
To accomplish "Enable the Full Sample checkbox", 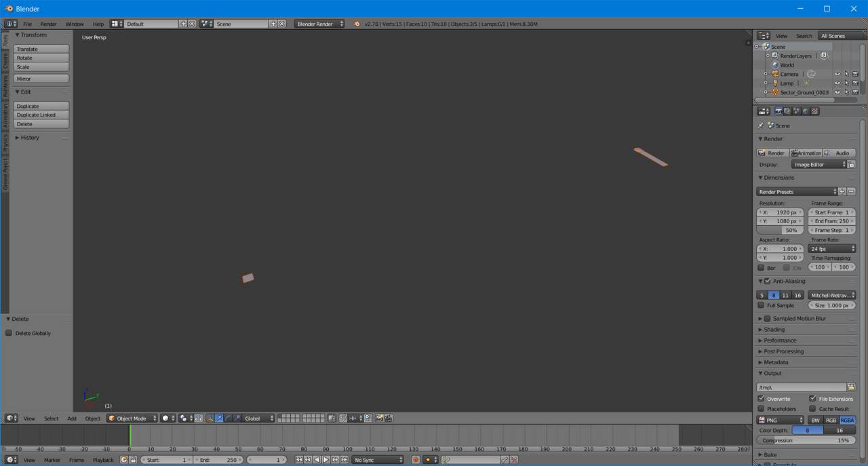I will point(761,305).
